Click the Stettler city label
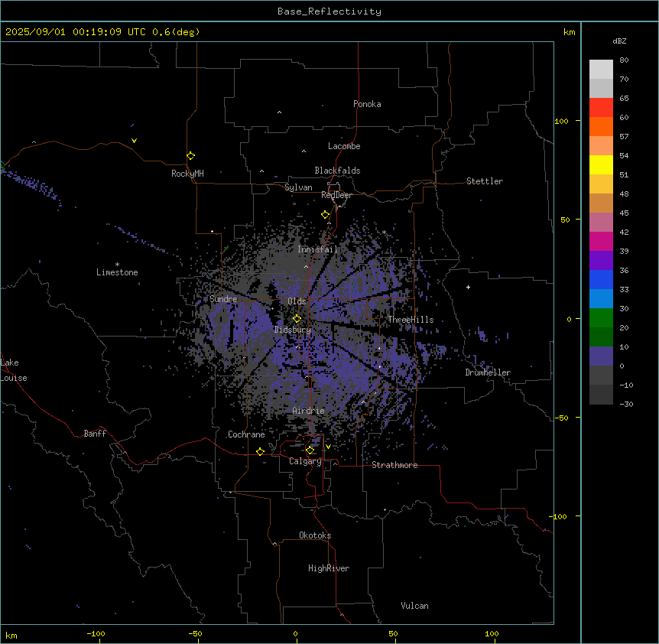This screenshot has height=644, width=659. (485, 181)
